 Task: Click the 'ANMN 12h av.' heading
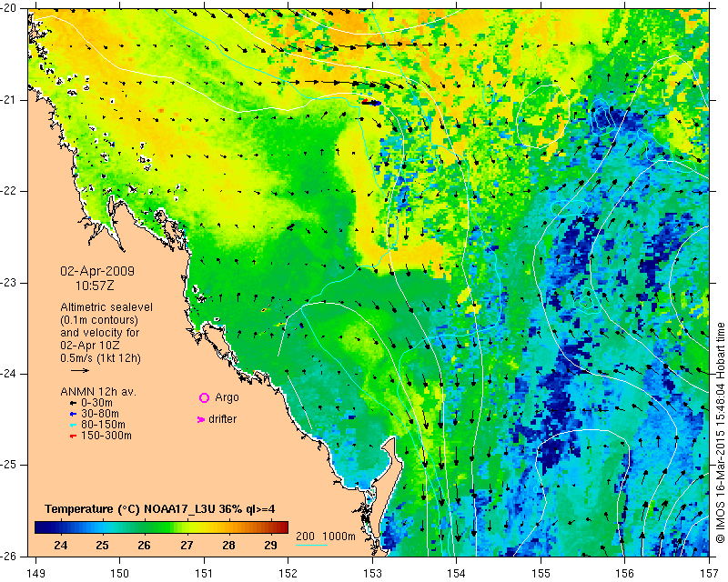tap(98, 392)
